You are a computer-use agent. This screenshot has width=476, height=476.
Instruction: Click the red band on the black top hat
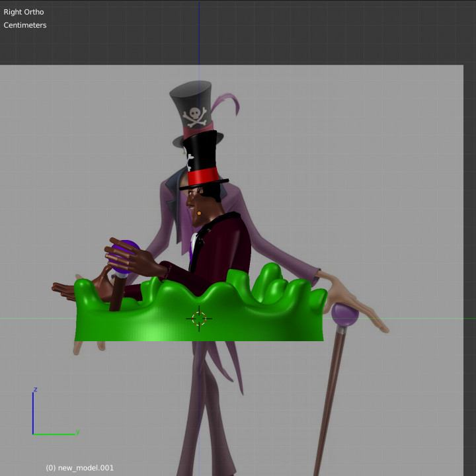204,176
